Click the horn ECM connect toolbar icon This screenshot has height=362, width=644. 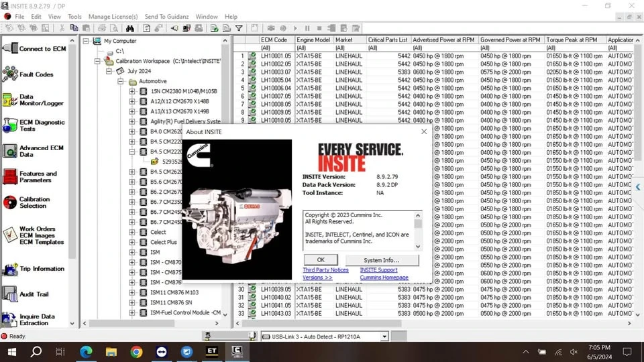tap(174, 28)
